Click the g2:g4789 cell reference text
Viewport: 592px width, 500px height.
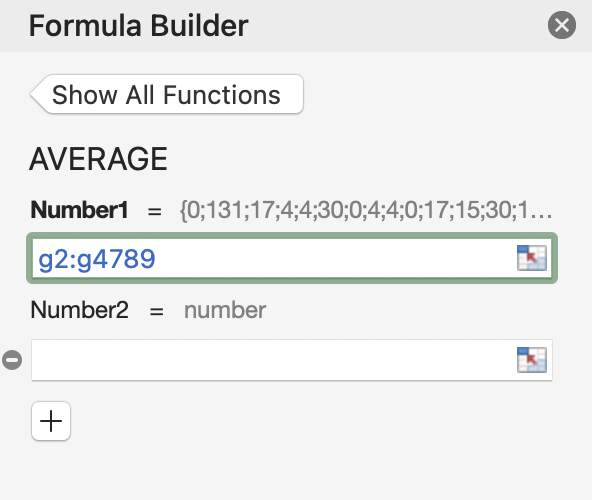tap(97, 259)
